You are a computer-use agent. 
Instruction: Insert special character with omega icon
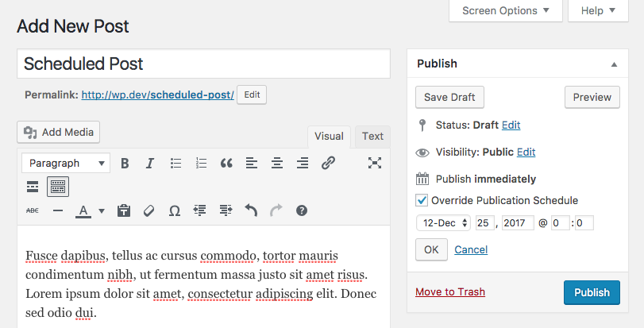(x=175, y=210)
